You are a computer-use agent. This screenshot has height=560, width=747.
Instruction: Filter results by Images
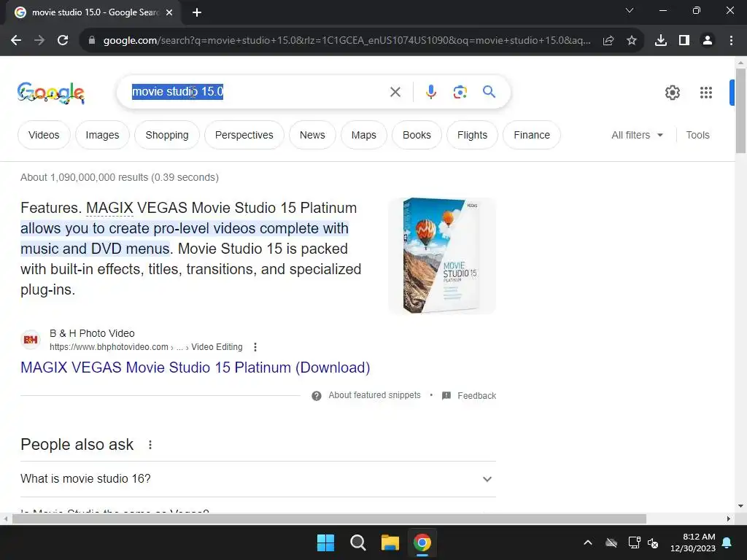coord(102,135)
